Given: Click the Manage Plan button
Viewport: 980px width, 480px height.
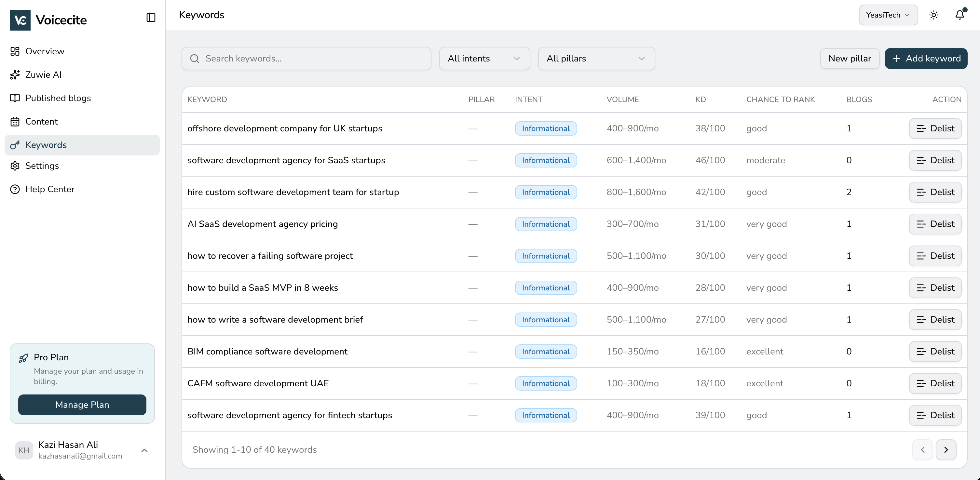Looking at the screenshot, I should 82,405.
